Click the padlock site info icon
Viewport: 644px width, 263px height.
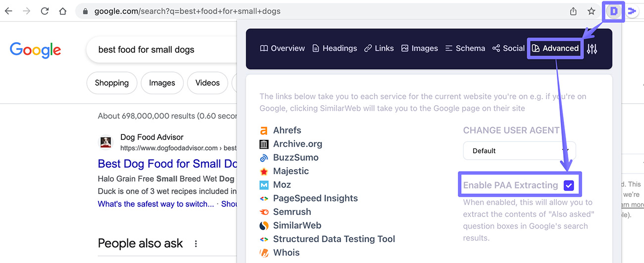coord(86,11)
